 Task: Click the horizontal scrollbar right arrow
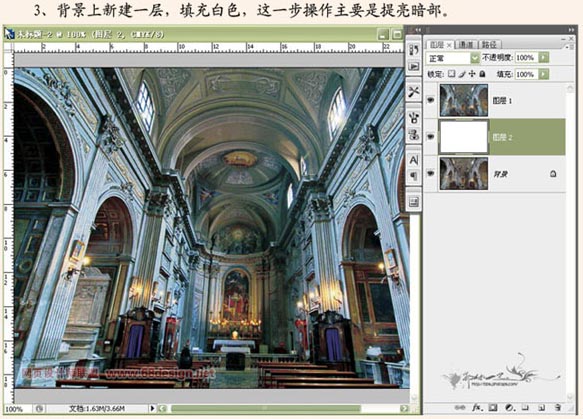tap(404, 409)
